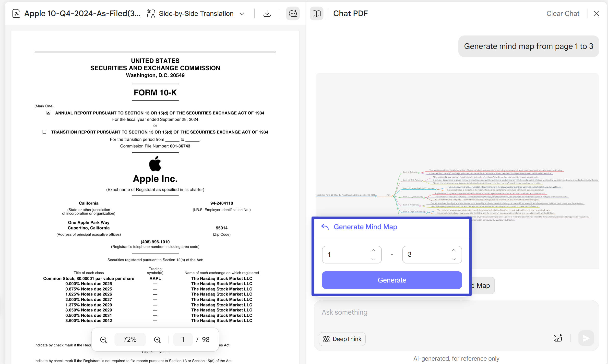608x364 pixels.
Task: Click the AI-generated, for reference only notice
Action: tap(456, 359)
